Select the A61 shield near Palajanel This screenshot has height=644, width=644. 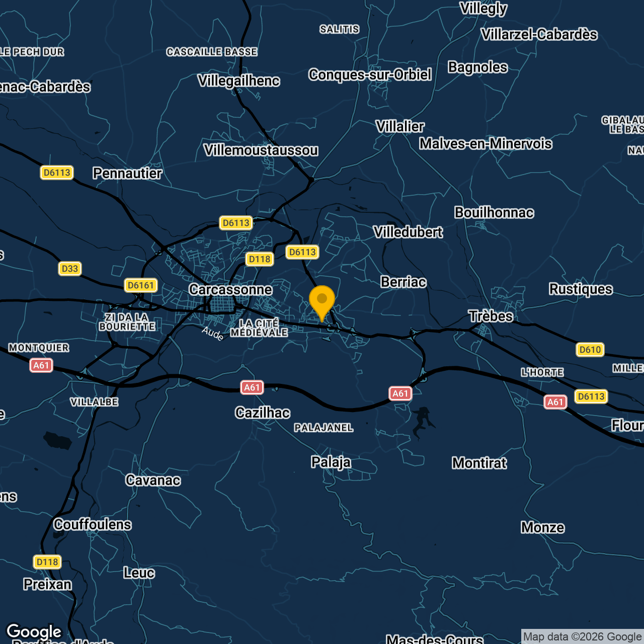[x=401, y=393]
